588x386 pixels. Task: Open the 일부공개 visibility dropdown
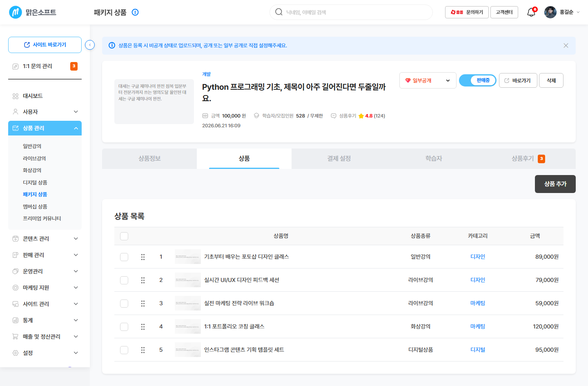(428, 80)
